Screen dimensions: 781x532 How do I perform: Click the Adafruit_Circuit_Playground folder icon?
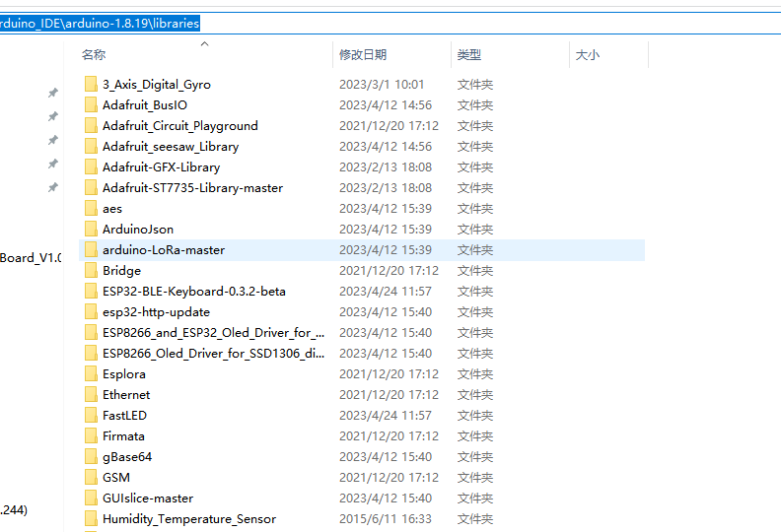(x=91, y=125)
